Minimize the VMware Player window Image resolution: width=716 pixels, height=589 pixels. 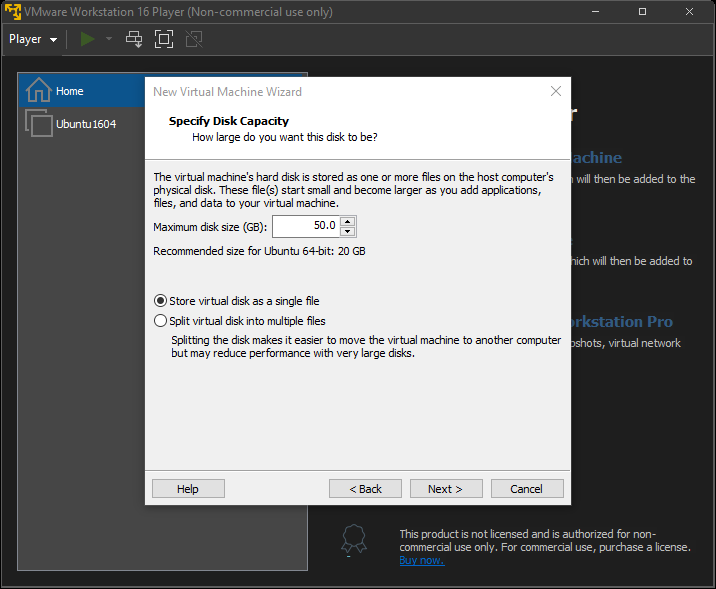[x=595, y=12]
